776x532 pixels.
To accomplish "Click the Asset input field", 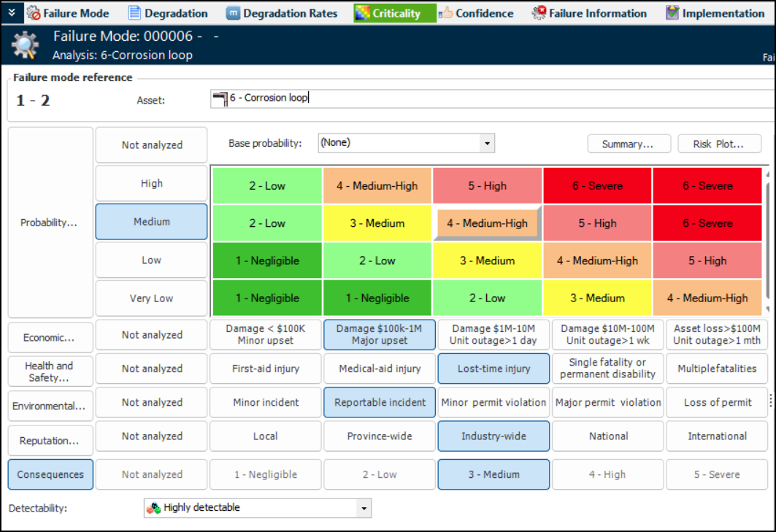I will (496, 98).
